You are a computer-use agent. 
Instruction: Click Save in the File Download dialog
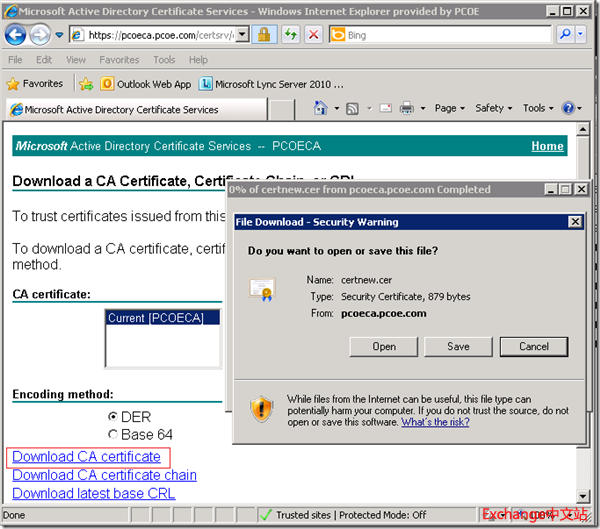[458, 347]
